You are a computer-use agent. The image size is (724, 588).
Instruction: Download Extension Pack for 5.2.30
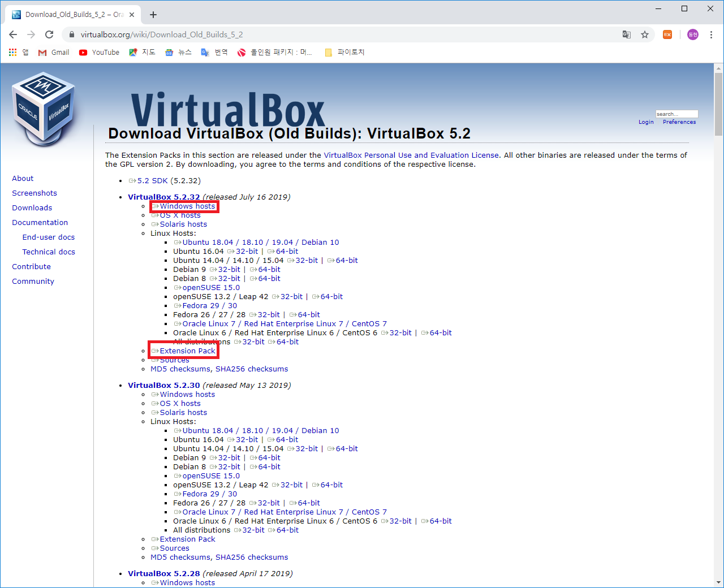pos(184,539)
